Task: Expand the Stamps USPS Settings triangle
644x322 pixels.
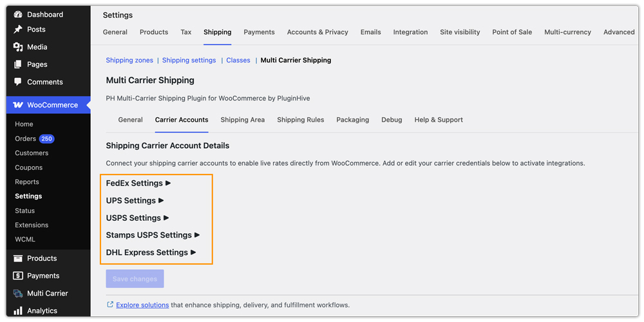Action: pyautogui.click(x=197, y=235)
